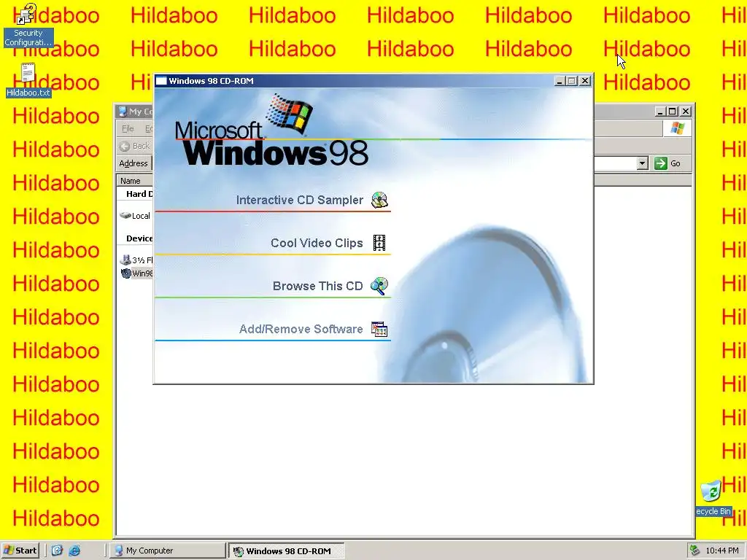Image resolution: width=747 pixels, height=560 pixels.
Task: Click Windows flag logo in My Computer toolbar
Action: click(677, 128)
